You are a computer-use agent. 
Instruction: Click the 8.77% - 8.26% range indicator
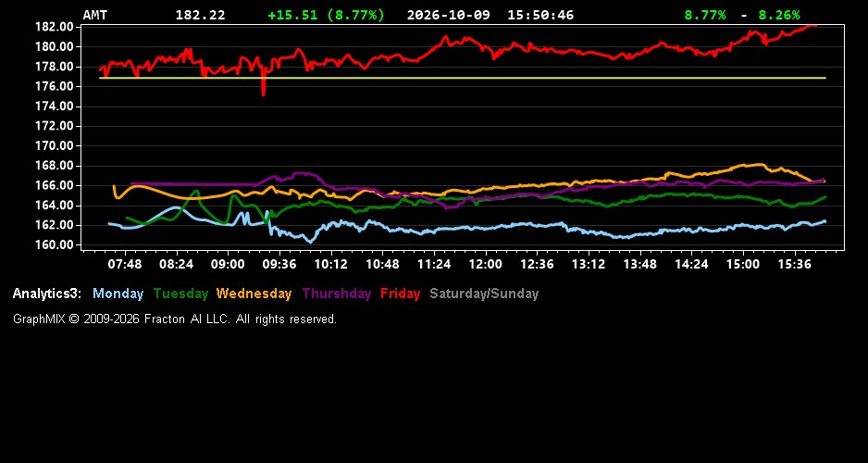click(x=742, y=15)
